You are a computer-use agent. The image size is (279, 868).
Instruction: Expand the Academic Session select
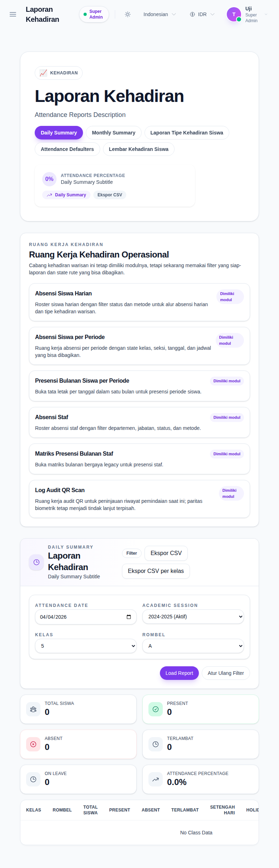[193, 617]
